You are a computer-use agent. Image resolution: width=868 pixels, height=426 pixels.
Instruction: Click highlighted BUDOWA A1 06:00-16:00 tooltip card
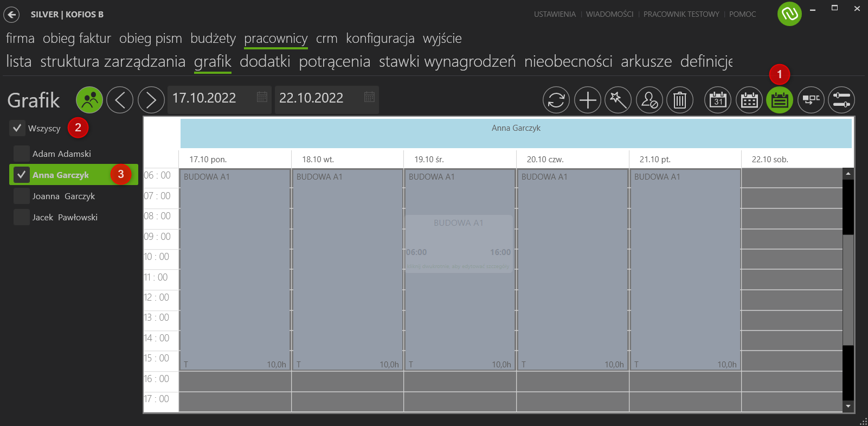coord(459,244)
